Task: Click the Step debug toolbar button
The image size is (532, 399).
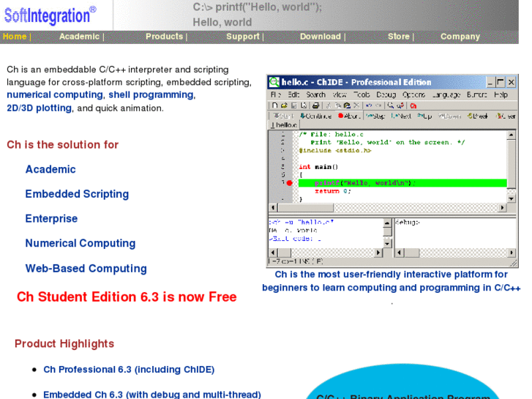Action: [x=375, y=116]
